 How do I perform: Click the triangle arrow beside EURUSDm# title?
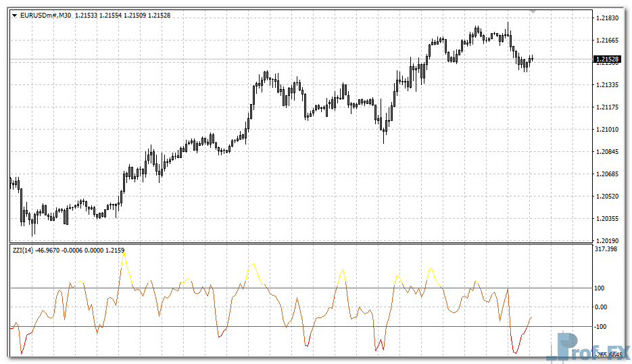coord(14,15)
